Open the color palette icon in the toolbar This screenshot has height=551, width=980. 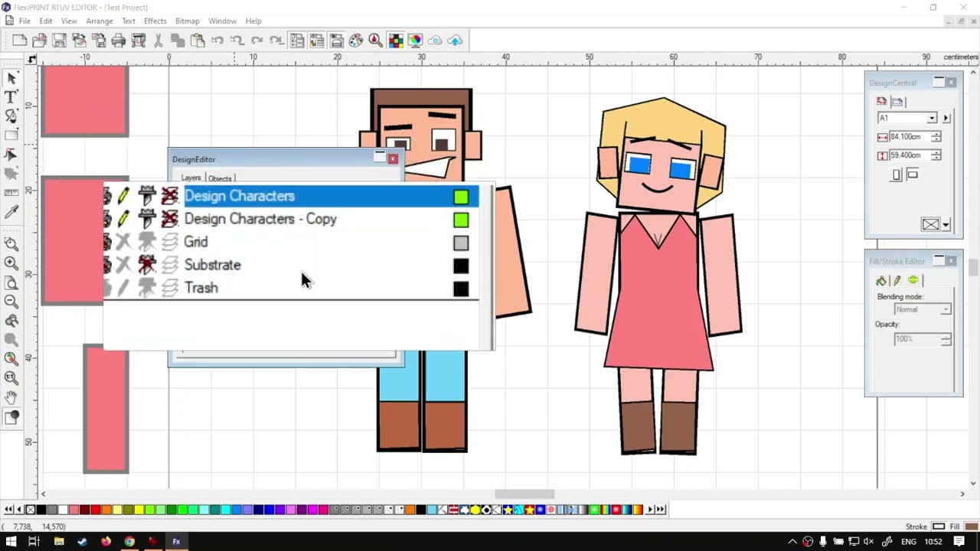(356, 41)
